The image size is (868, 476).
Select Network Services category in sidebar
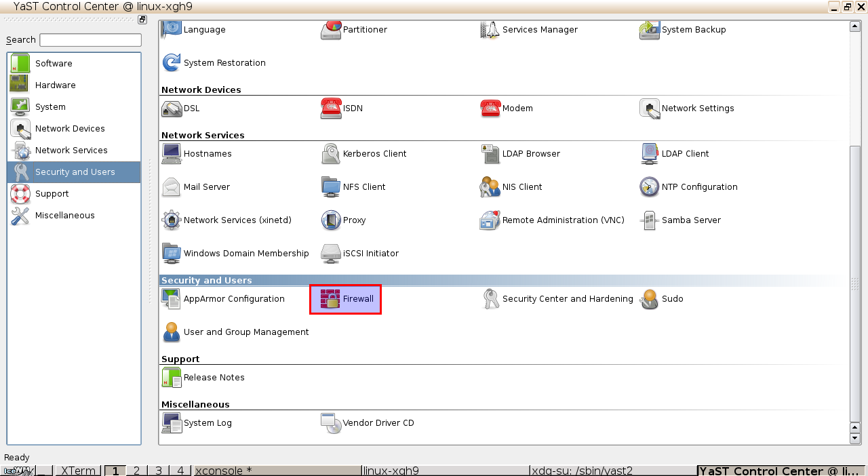click(71, 151)
